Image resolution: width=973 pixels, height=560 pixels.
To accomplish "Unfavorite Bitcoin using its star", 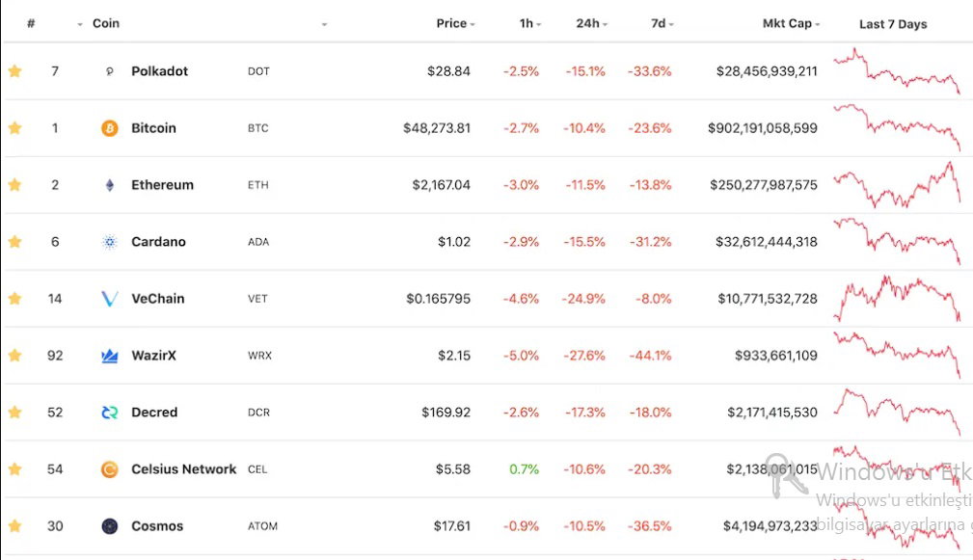I will point(14,128).
